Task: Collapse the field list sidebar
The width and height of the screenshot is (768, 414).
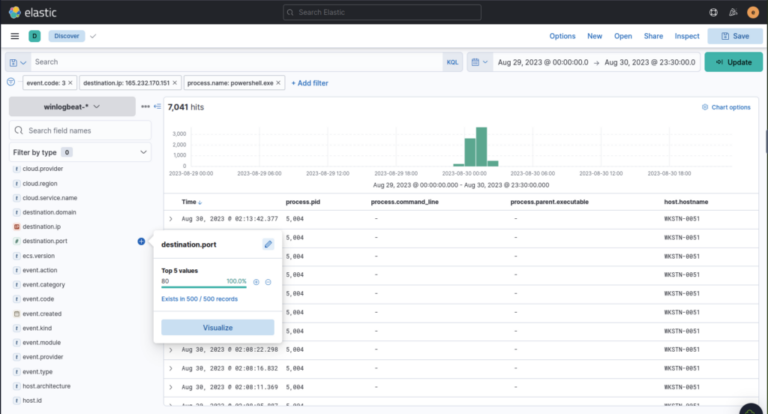Action: tap(157, 106)
